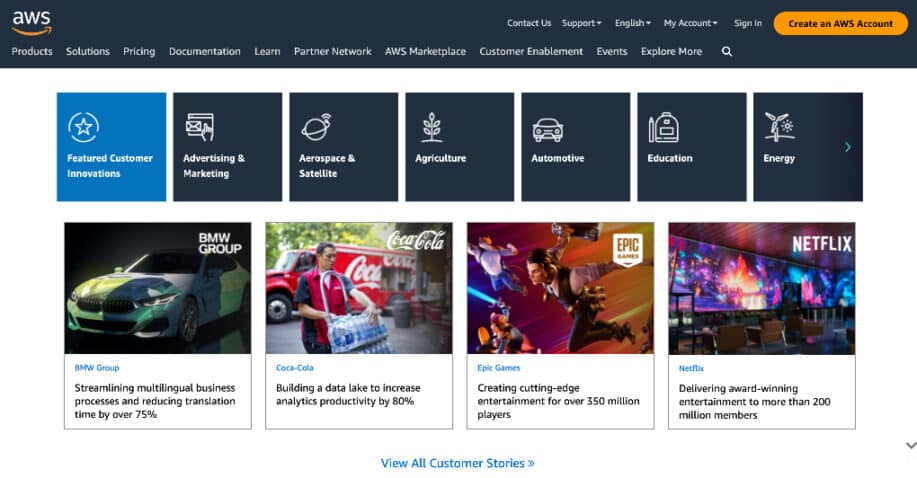Screen dimensions: 917x478
Task: Click 'Delivering award-winning entertainment' story text
Action: tap(754, 402)
